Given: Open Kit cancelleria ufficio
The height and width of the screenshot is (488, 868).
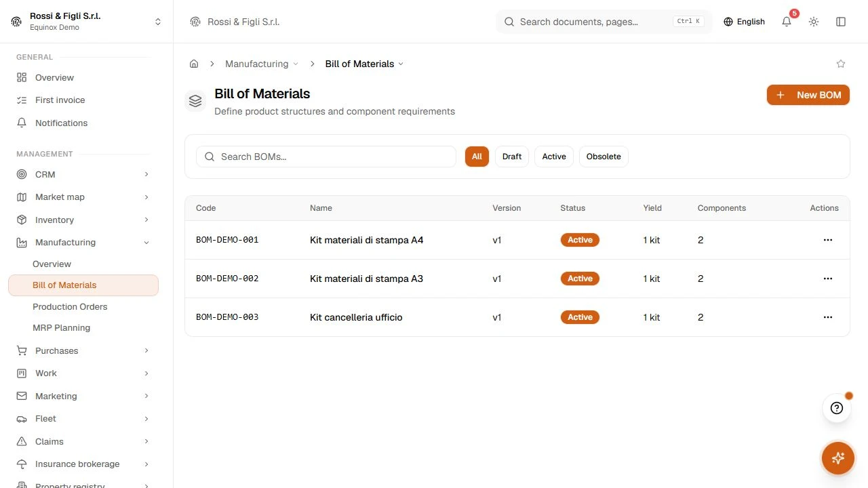Looking at the screenshot, I should 356,317.
